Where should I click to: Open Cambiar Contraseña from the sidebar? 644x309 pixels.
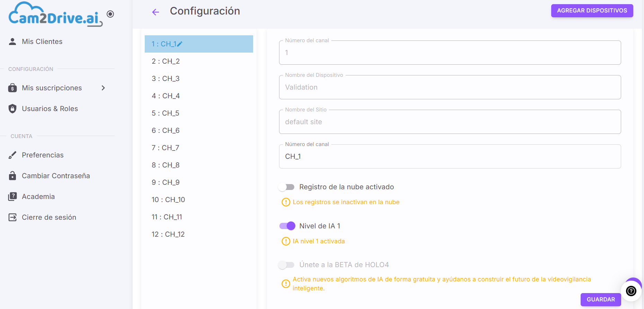pyautogui.click(x=55, y=176)
